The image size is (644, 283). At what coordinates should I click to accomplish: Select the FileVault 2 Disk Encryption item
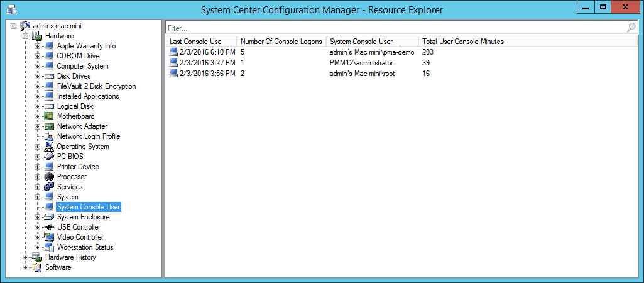click(x=97, y=86)
